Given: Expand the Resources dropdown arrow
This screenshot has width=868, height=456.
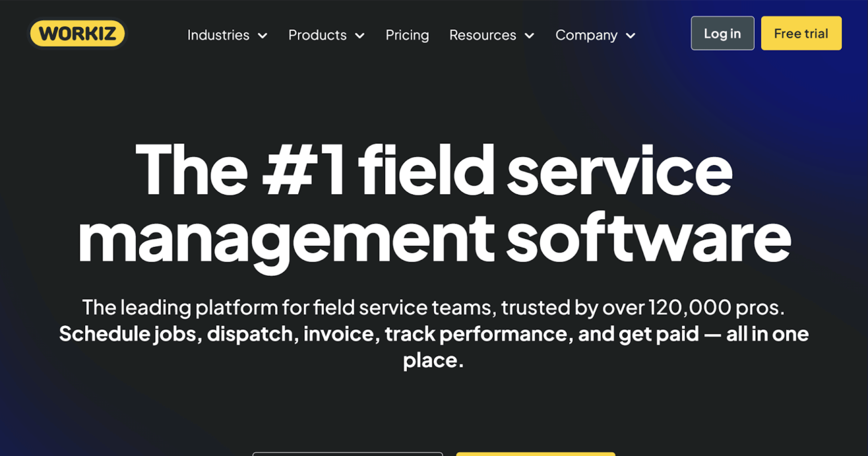Looking at the screenshot, I should (529, 36).
